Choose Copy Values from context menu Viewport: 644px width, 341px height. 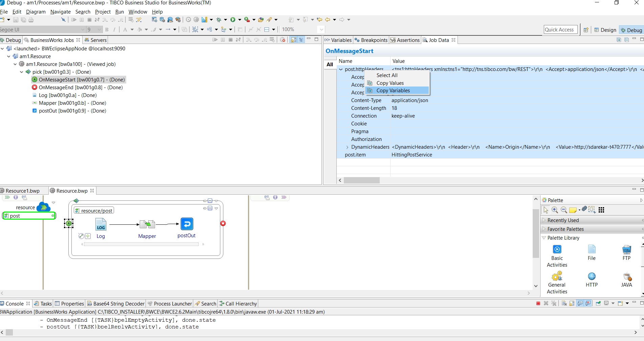397,83
